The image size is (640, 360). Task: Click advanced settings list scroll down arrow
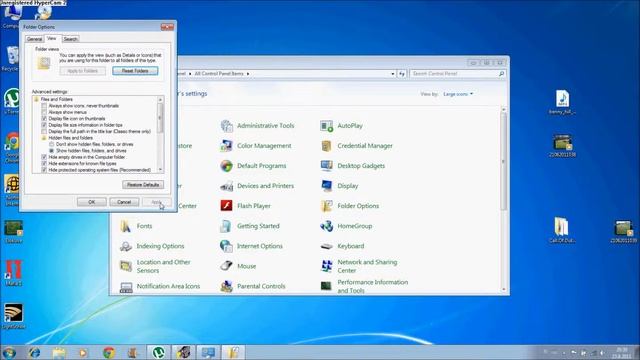tap(160, 169)
